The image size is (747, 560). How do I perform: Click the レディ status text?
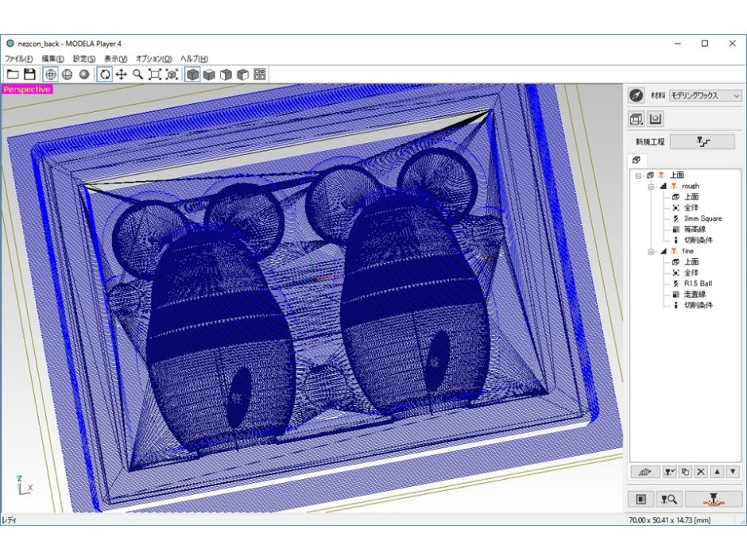click(9, 520)
